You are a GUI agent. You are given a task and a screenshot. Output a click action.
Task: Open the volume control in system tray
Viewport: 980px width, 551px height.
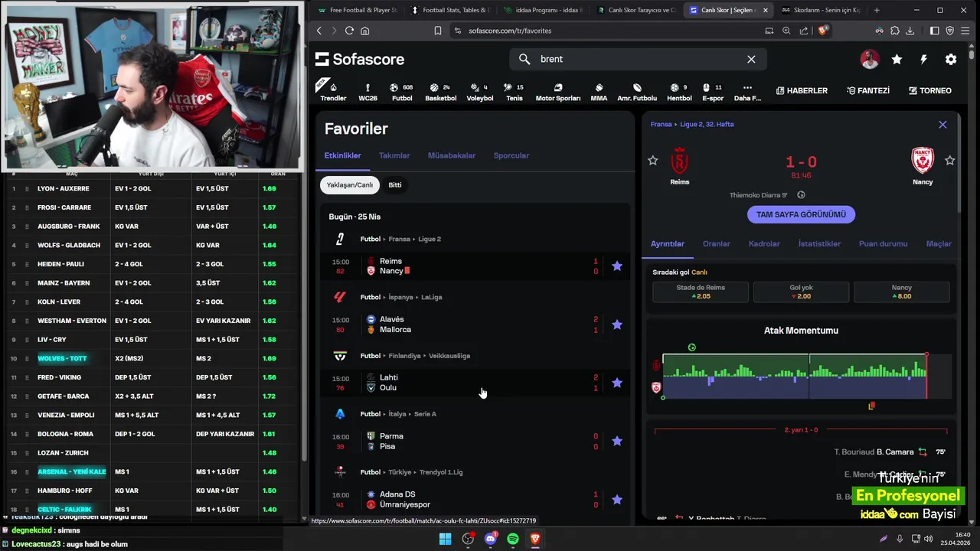tap(928, 539)
